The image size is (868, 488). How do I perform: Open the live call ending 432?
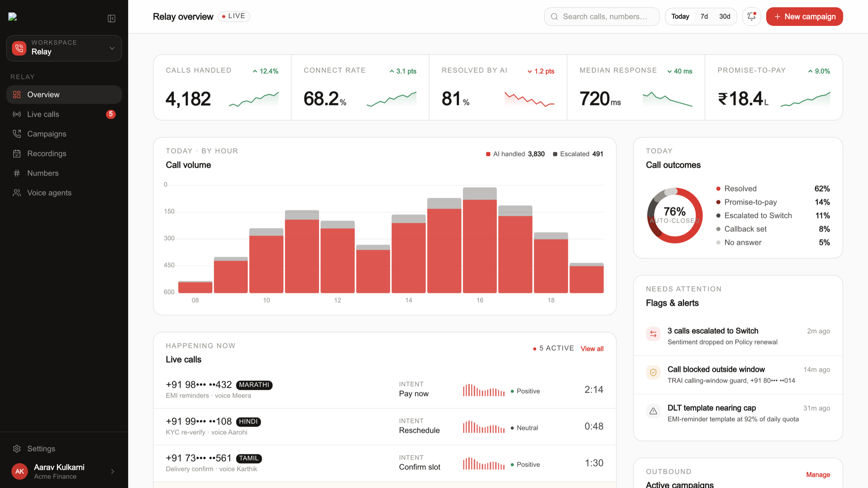coord(384,390)
